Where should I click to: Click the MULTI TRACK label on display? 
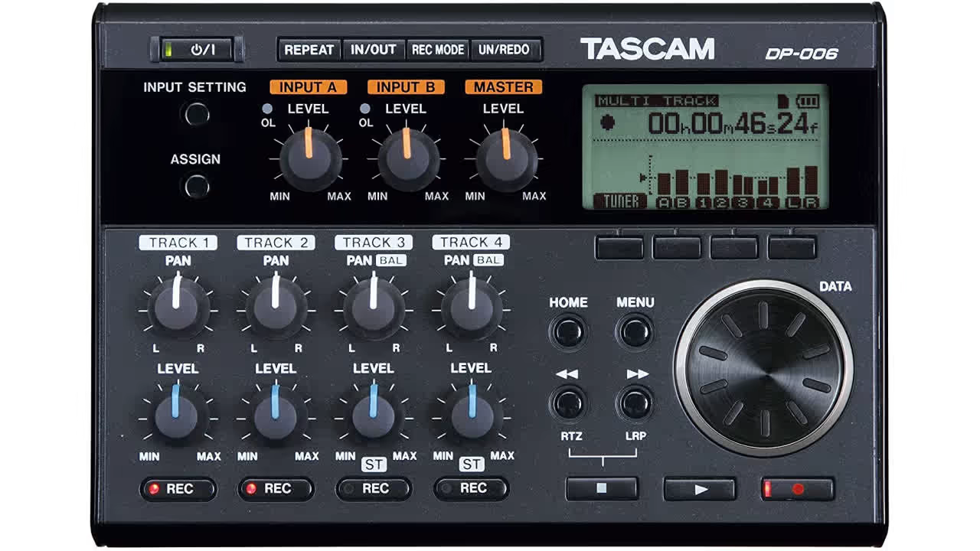[657, 101]
